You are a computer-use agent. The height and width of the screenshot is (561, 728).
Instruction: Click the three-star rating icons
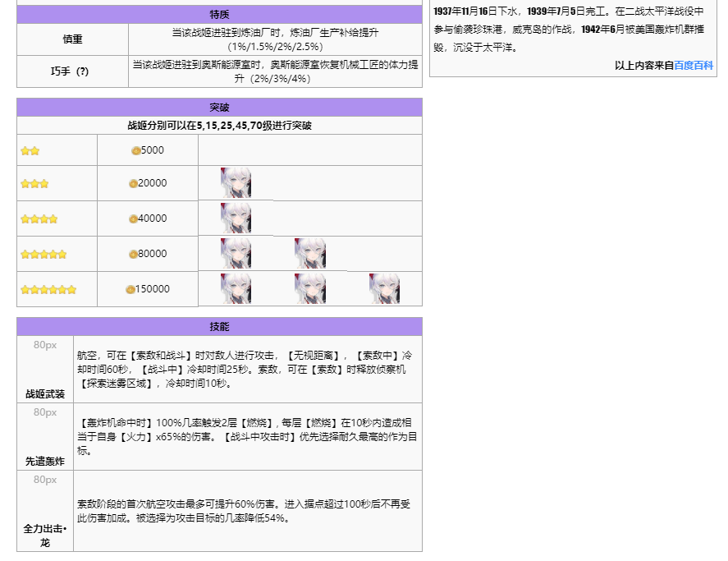click(34, 184)
